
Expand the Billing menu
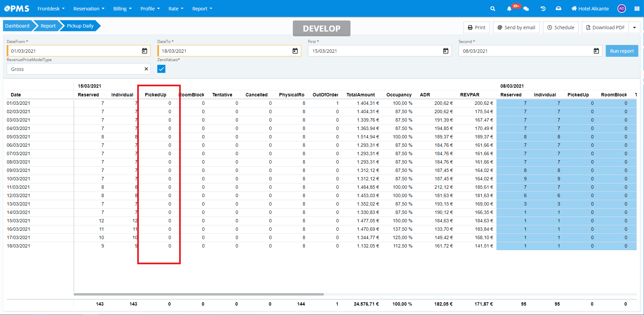(122, 9)
